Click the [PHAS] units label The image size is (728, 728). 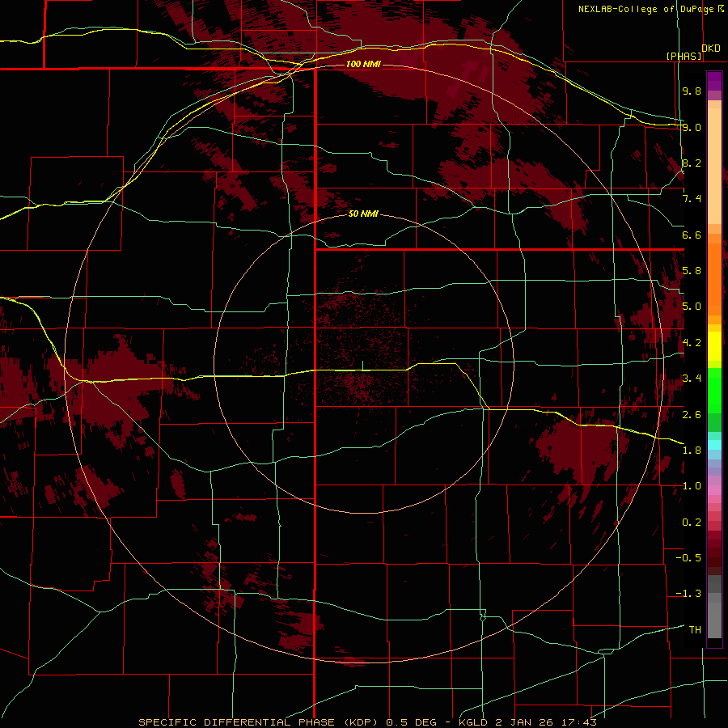tap(684, 56)
